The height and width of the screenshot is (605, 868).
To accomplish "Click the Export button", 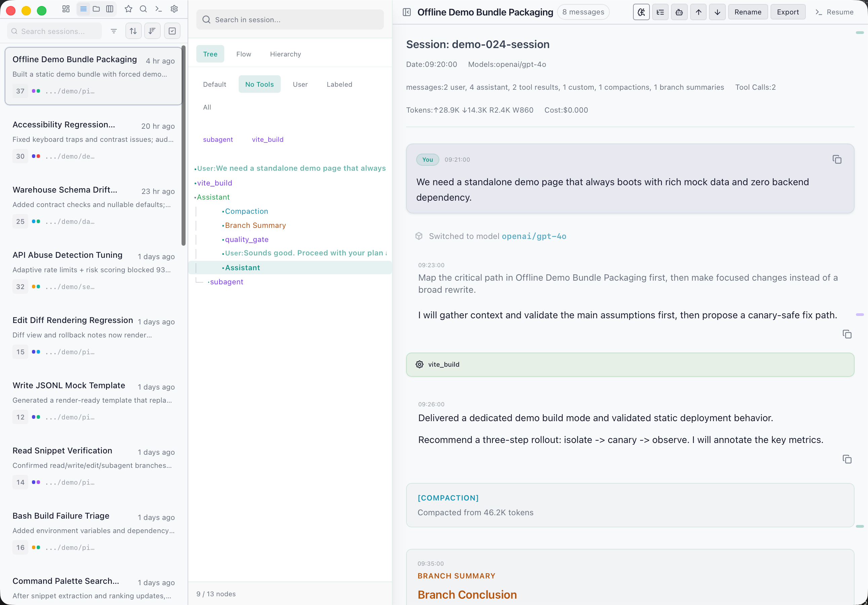I will pyautogui.click(x=787, y=12).
